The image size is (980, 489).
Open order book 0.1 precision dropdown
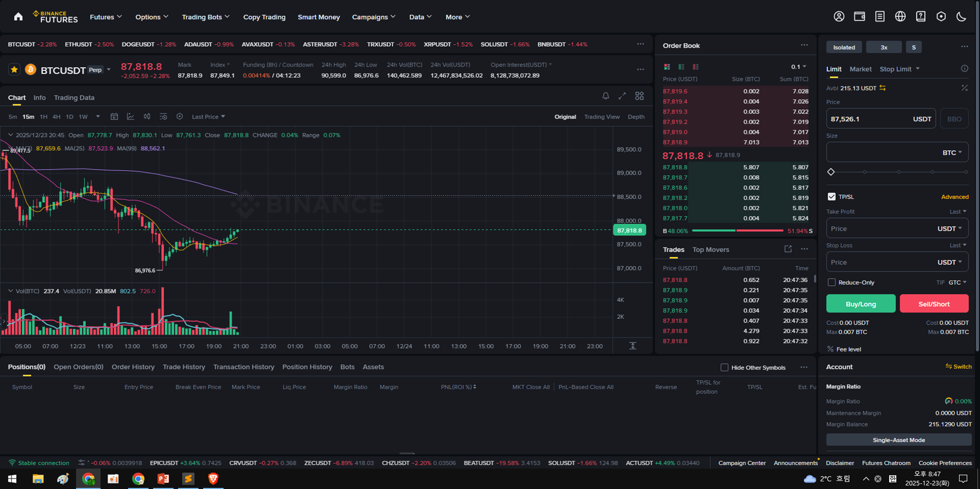coord(798,67)
